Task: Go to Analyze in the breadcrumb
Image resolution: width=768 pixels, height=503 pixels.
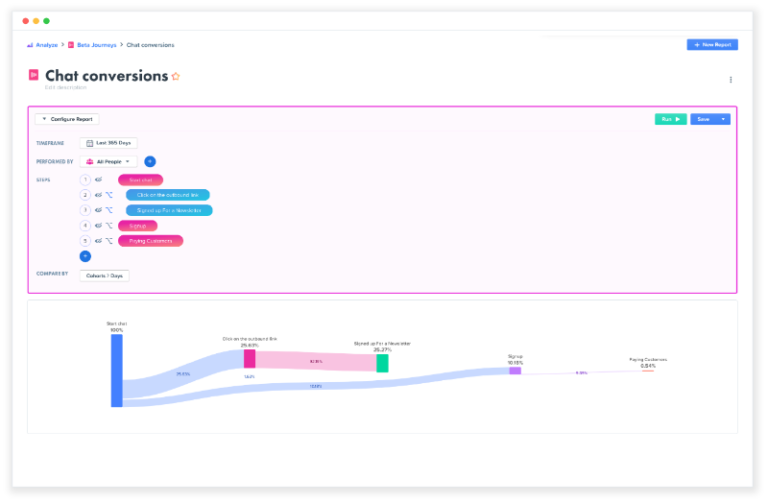Action: coord(41,45)
